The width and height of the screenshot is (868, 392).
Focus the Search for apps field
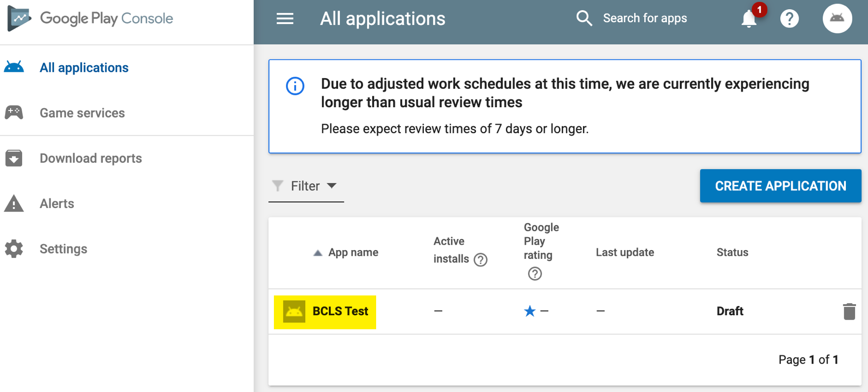pyautogui.click(x=645, y=18)
